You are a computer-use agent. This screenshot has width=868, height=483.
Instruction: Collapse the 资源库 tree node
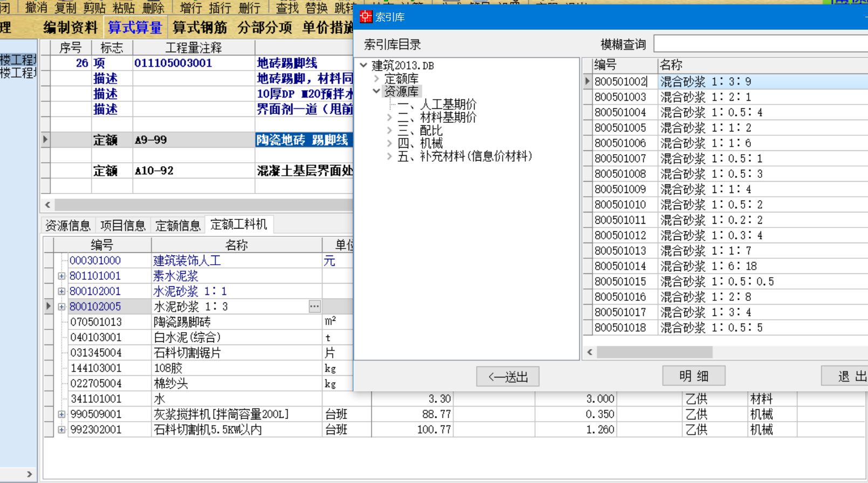[x=377, y=91]
